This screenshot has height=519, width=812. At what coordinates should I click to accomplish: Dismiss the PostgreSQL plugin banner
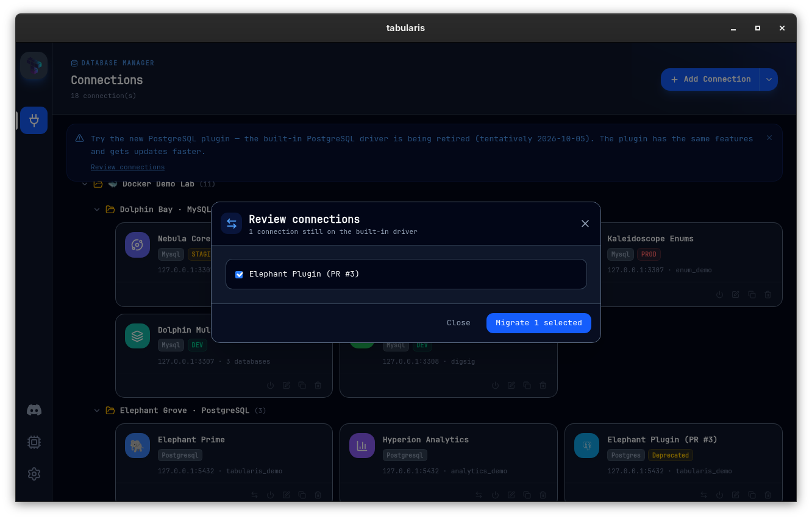tap(769, 138)
